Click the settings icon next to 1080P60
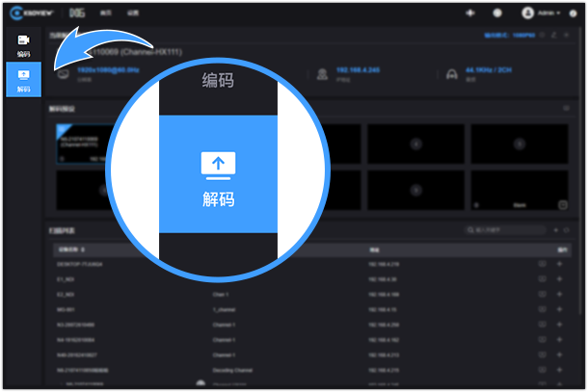Viewport: 588px width, 392px height. (542, 35)
